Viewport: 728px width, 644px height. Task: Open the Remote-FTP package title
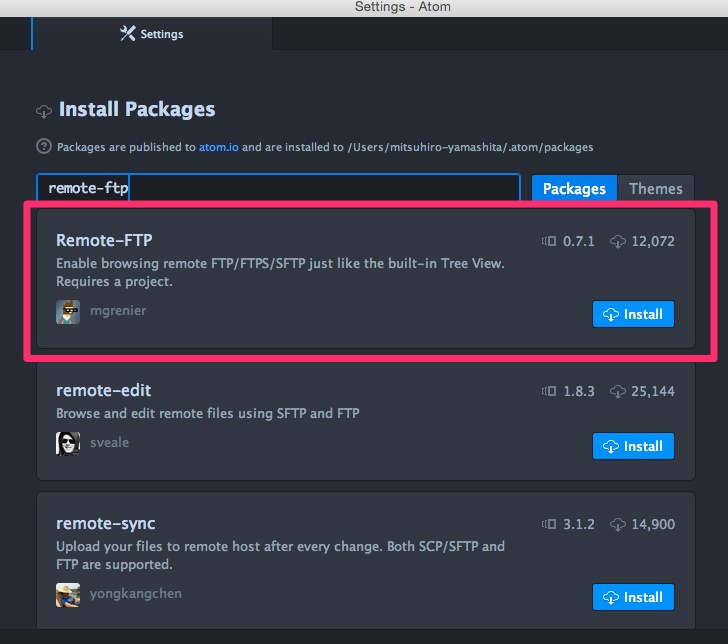pos(104,240)
